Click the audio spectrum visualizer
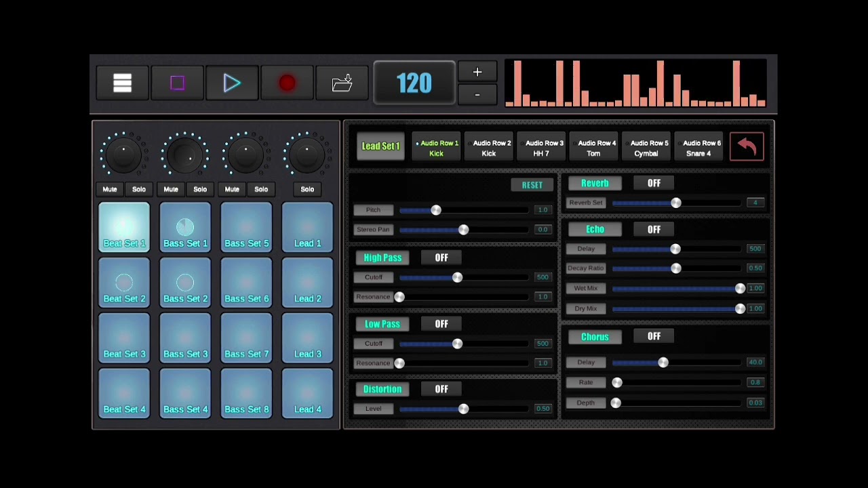868x488 pixels. pyautogui.click(x=635, y=83)
